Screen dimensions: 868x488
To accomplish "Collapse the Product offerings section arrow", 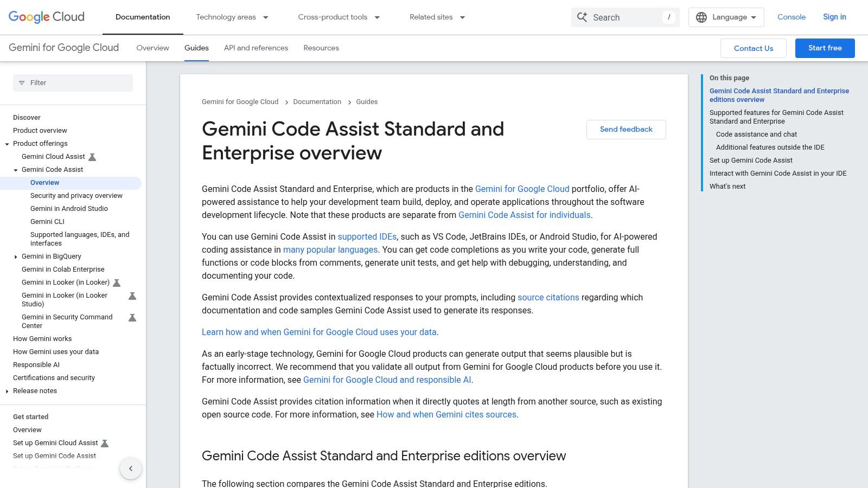I will (7, 144).
